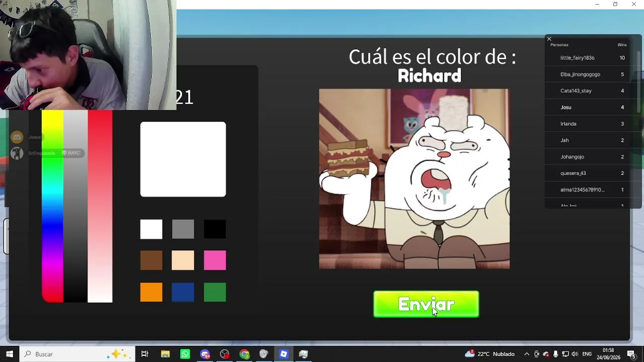Restore down the Roblox window
The height and width of the screenshot is (362, 644).
[615, 5]
